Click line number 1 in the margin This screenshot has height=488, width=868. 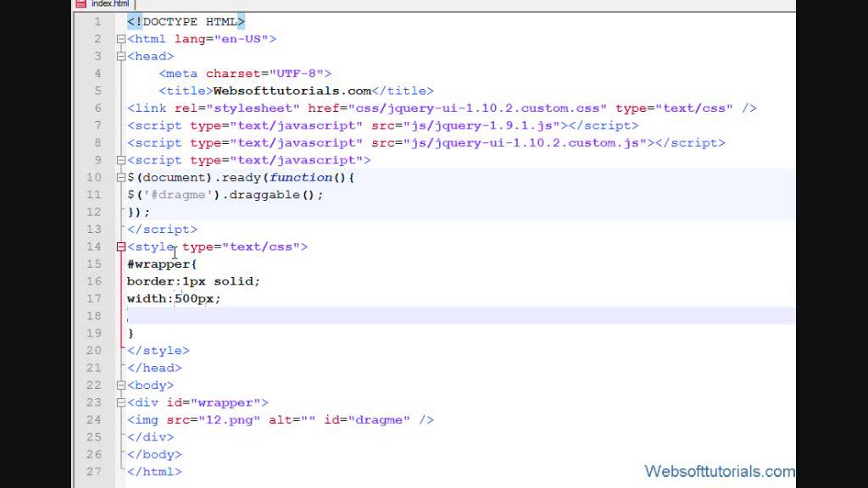tap(97, 21)
